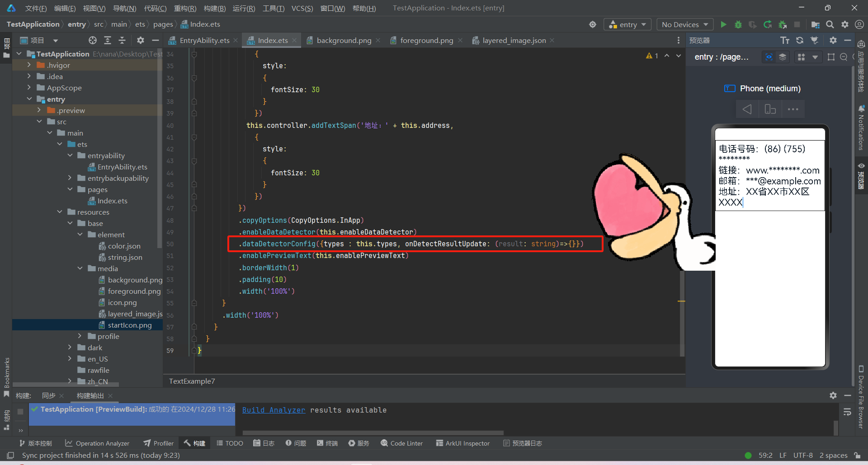Run the app with the green play icon
The image size is (868, 465).
click(723, 24)
